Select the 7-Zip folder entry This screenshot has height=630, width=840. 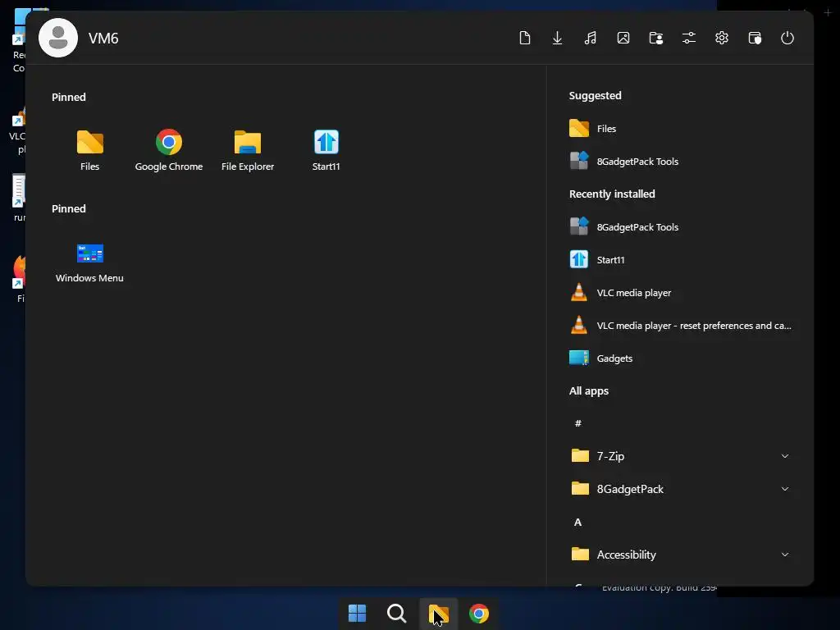click(680, 456)
